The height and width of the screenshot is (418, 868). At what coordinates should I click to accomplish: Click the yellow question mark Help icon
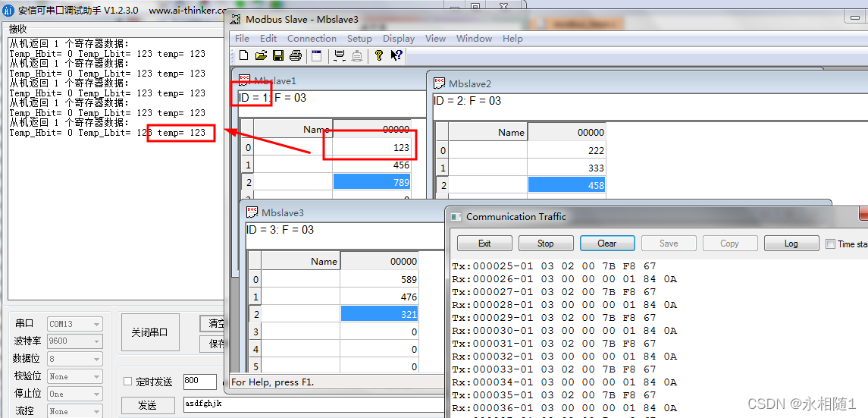tap(379, 55)
